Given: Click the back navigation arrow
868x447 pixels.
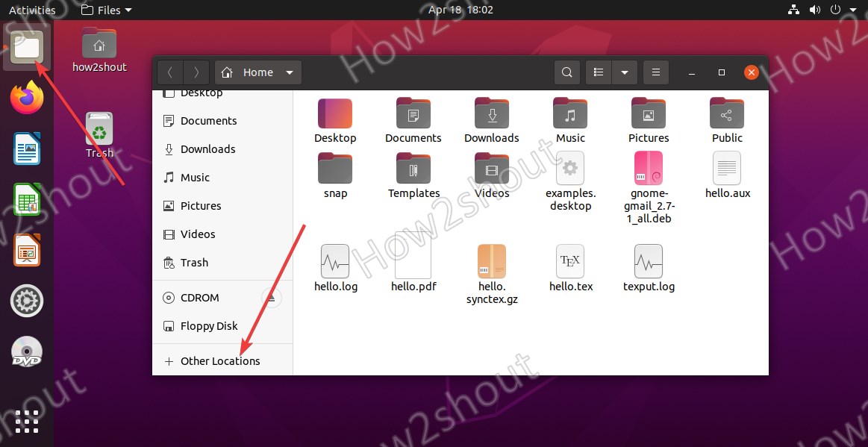Looking at the screenshot, I should [x=169, y=72].
